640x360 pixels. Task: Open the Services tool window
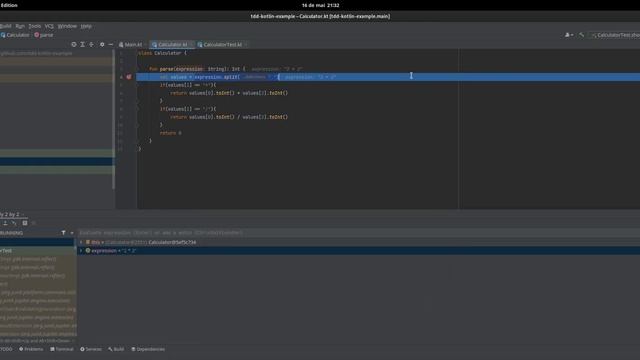click(91, 349)
